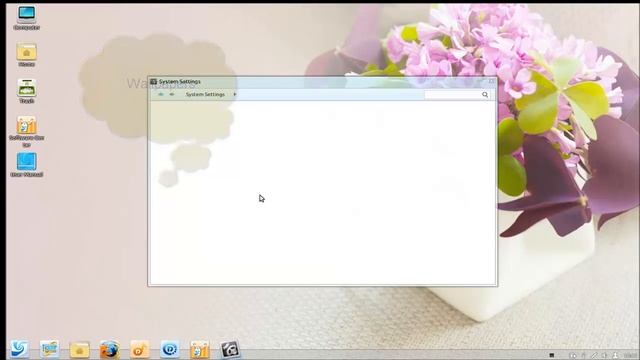Click the System Settings taskbar icon
This screenshot has height=360, width=640.
click(x=230, y=350)
